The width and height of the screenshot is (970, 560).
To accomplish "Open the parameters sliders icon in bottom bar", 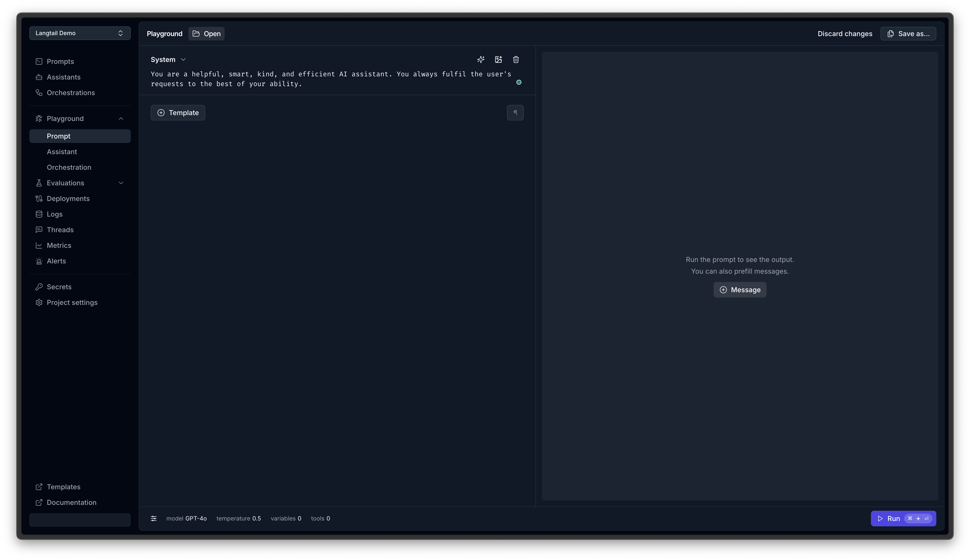I will tap(153, 519).
